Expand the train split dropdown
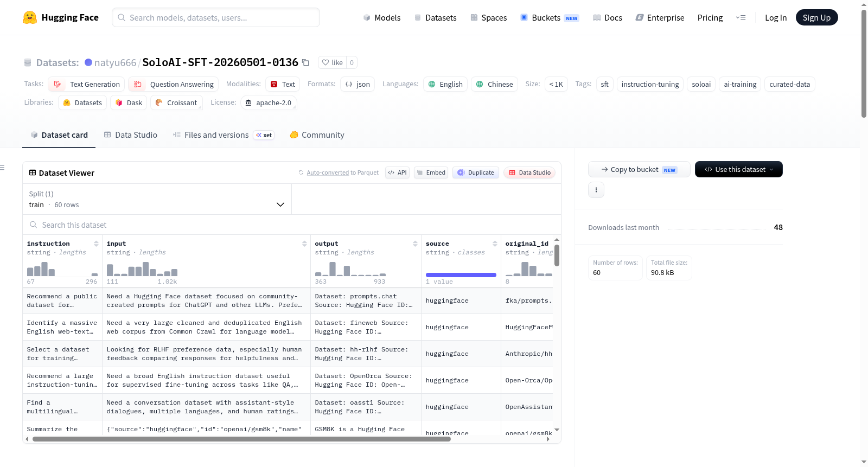This screenshot has height=467, width=868. pos(157,199)
